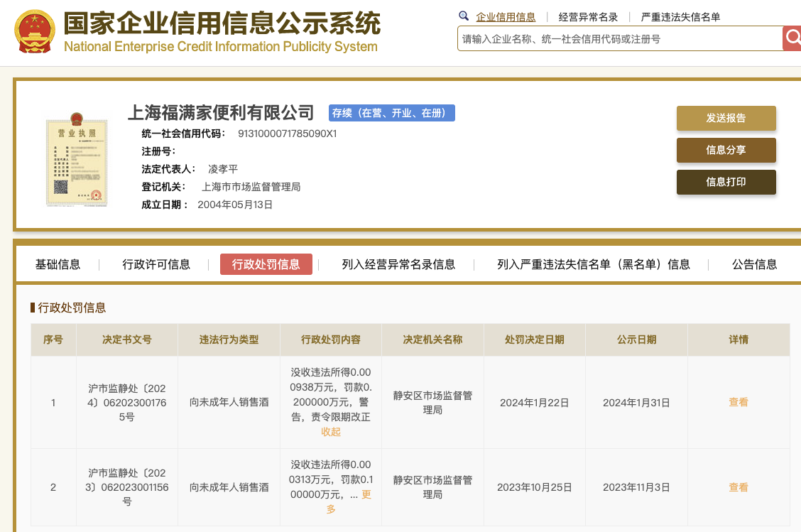Select 企业信用信息 search category
The image size is (801, 532).
coord(506,17)
